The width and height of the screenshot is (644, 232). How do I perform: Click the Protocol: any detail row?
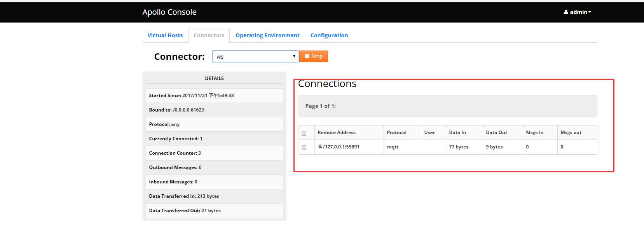pos(214,124)
